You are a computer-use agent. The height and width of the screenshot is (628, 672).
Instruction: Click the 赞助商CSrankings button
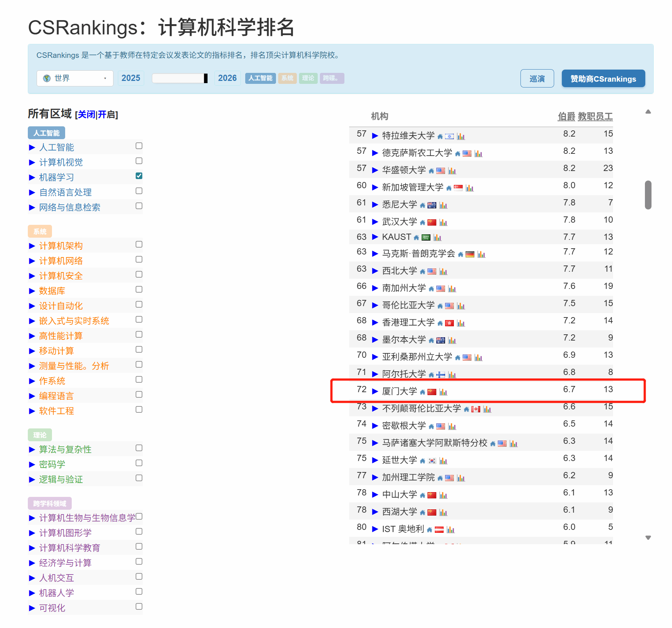pos(603,79)
